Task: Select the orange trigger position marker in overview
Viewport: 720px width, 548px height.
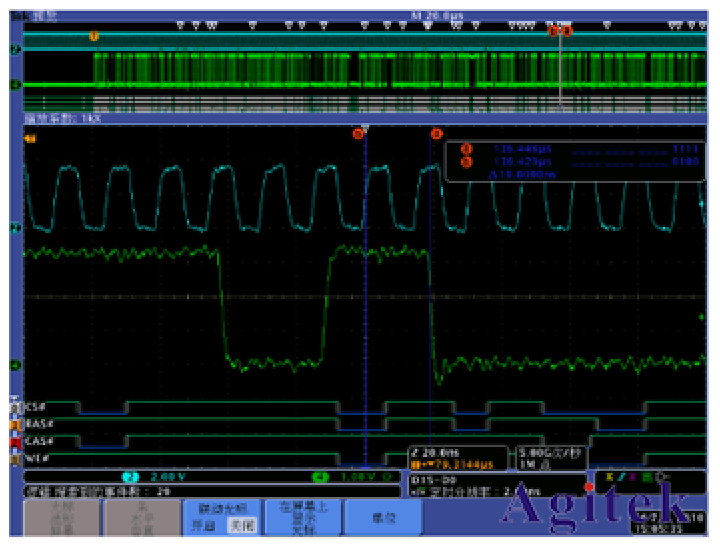Action: pyautogui.click(x=94, y=36)
